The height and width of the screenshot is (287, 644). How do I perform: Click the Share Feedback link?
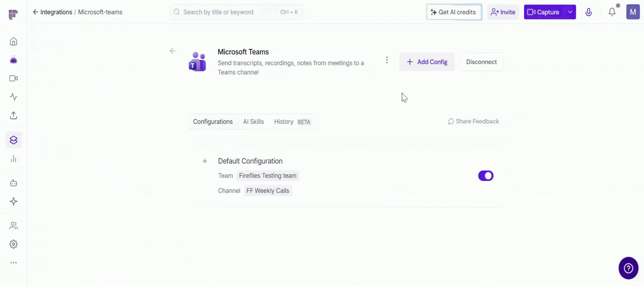click(473, 121)
